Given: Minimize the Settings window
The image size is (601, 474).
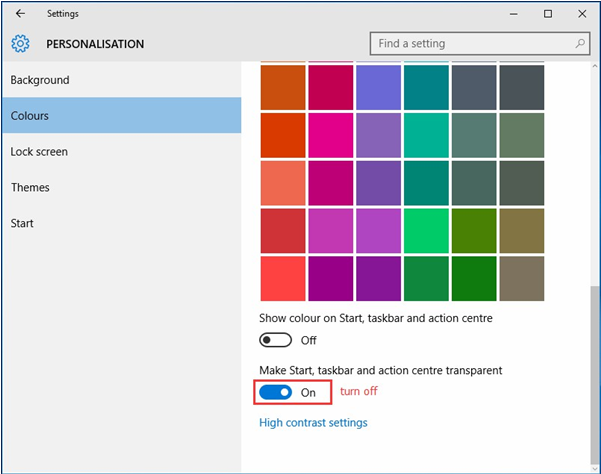Looking at the screenshot, I should point(514,14).
